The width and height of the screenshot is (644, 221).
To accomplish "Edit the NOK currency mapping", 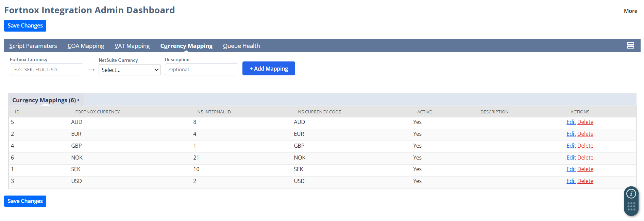I will click(x=571, y=158).
